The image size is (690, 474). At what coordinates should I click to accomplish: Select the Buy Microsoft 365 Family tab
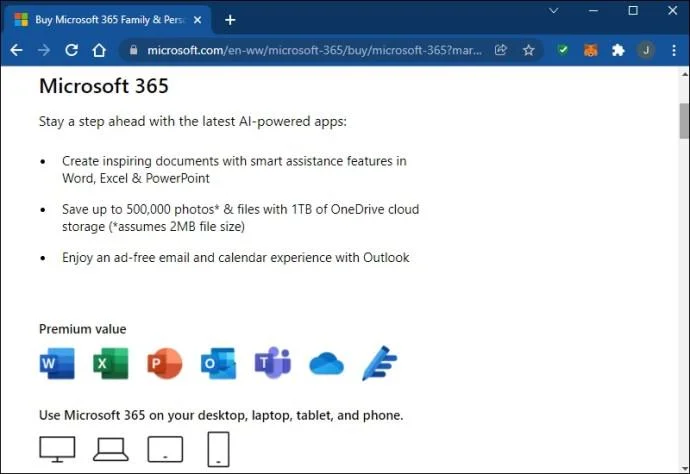tap(108, 20)
